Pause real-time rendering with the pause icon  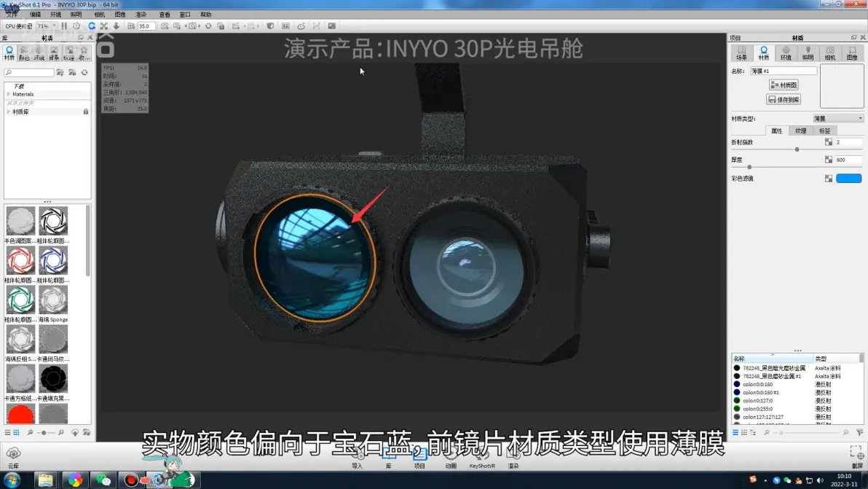[x=64, y=26]
